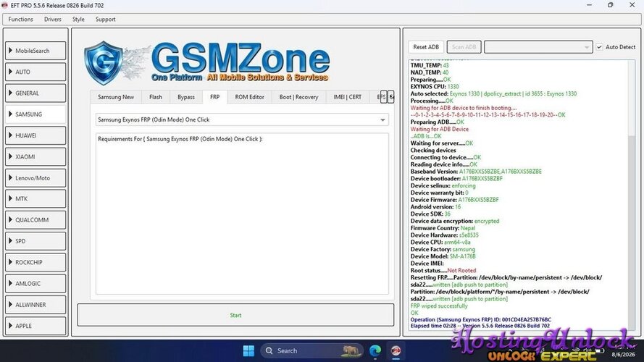Screen dimensions: 644x362
Task: Click the taskbar Search box
Action: point(311,351)
